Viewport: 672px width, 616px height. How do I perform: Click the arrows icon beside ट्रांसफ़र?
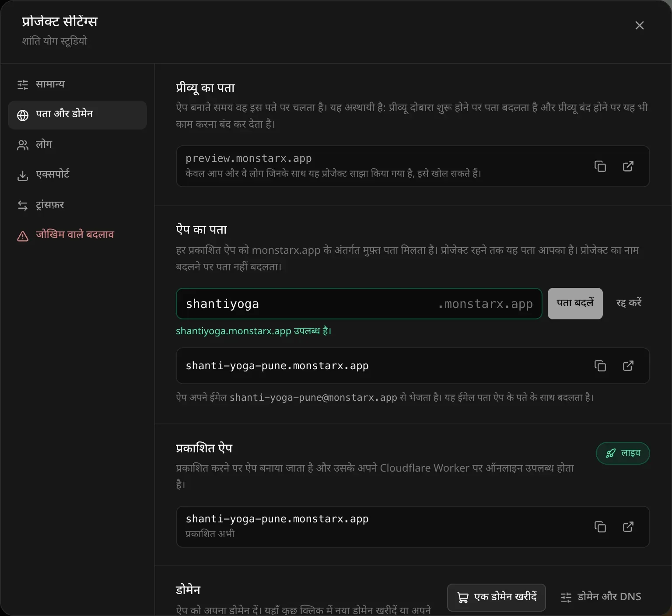pos(23,205)
